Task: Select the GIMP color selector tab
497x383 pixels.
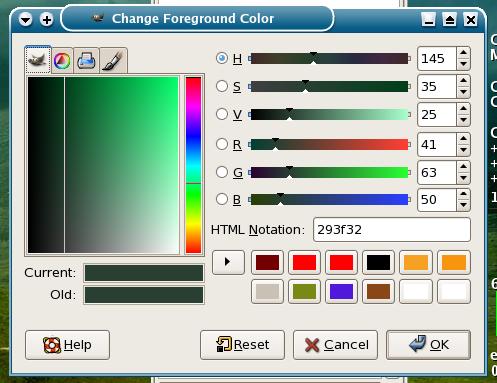Action: click(x=38, y=60)
